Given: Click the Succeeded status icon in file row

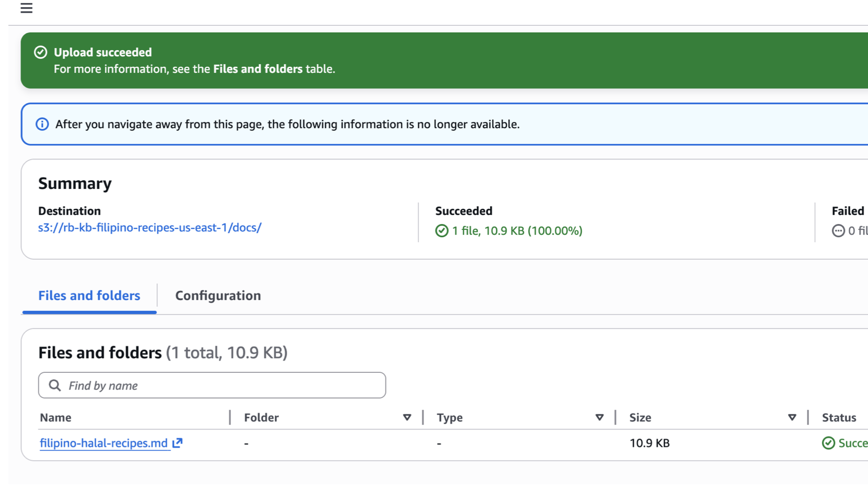Looking at the screenshot, I should coord(828,443).
